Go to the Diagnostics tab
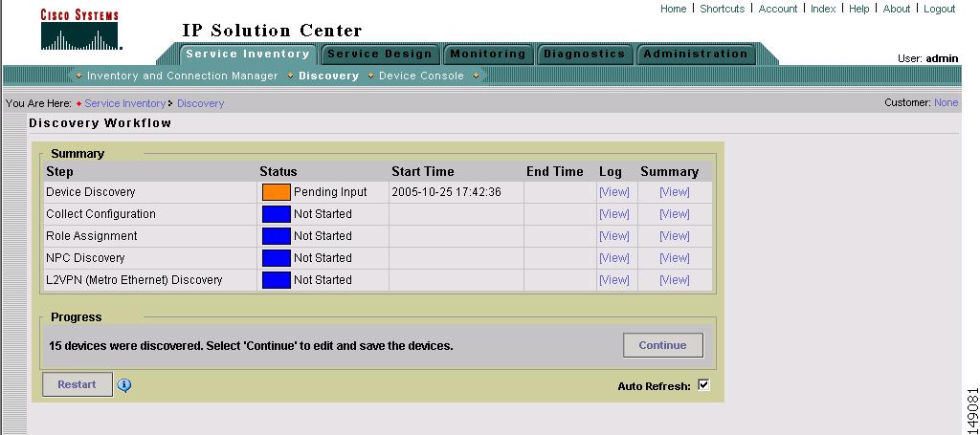Screen dimensions: 980x435 pos(585,54)
